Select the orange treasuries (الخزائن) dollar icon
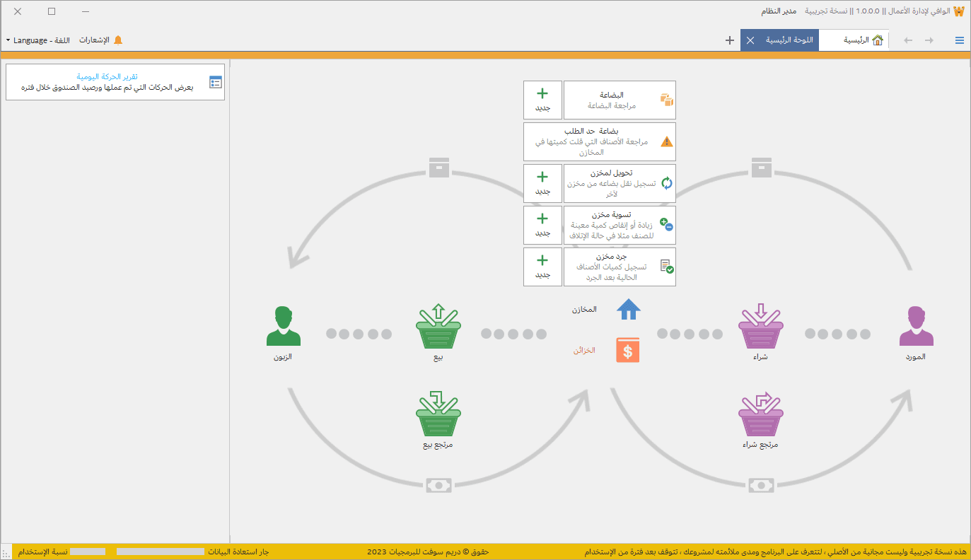The height and width of the screenshot is (560, 971). point(628,350)
